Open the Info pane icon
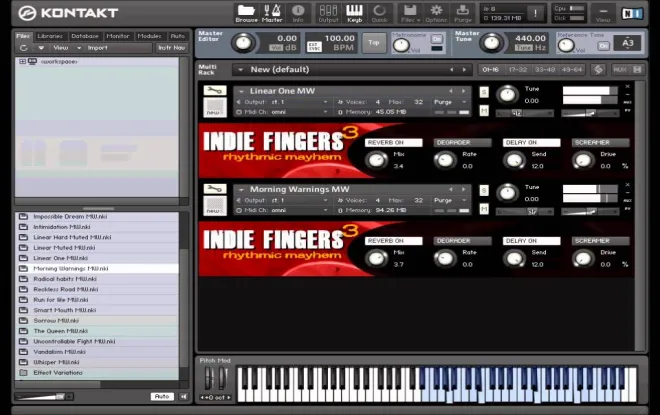The image size is (660, 415). (298, 13)
